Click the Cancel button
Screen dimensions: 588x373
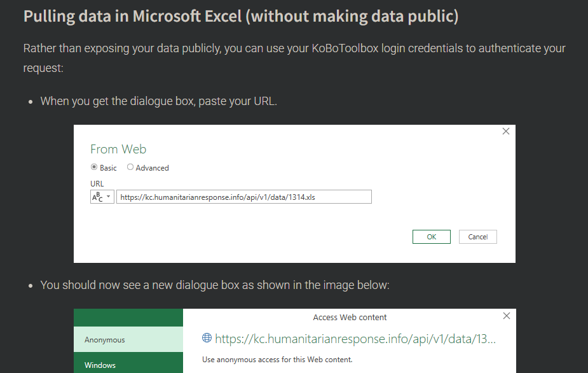pyautogui.click(x=477, y=236)
